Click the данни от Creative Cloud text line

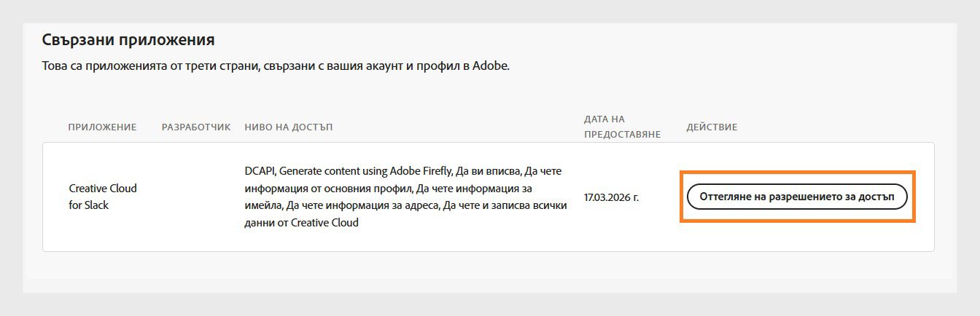click(x=302, y=223)
